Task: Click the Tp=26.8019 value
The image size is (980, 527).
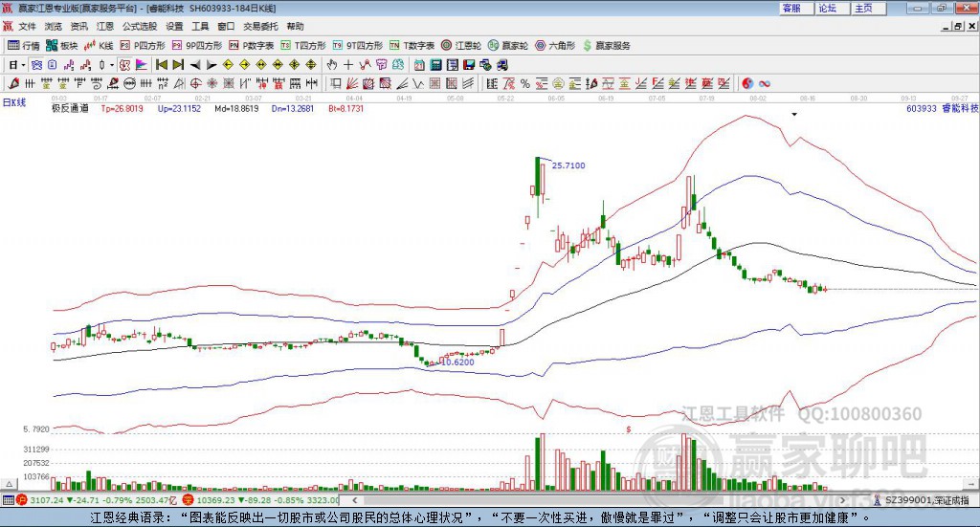Action: 122,109
